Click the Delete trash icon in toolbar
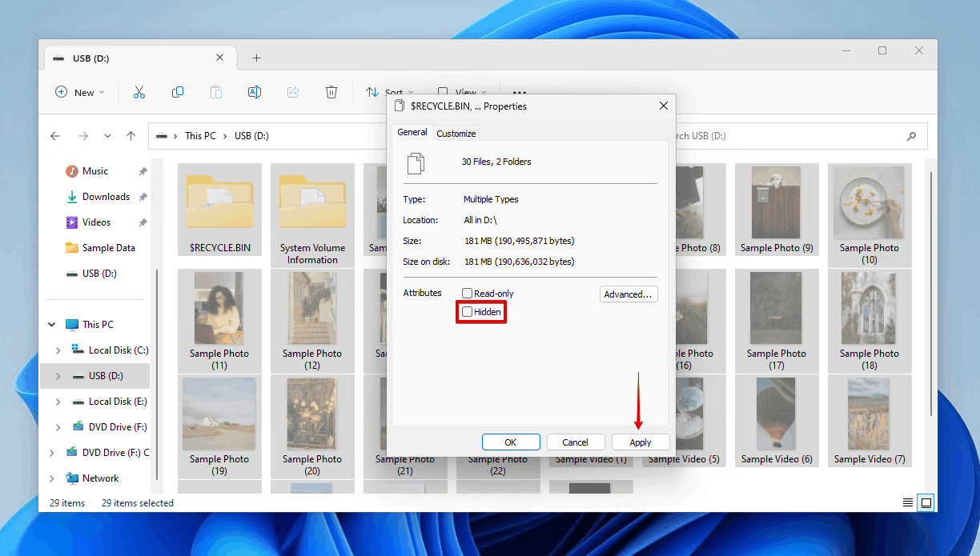The height and width of the screenshot is (556, 980). coord(331,92)
